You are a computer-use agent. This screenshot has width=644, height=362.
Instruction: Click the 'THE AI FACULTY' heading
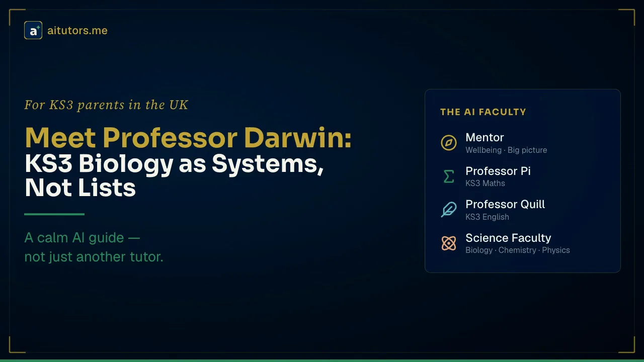point(483,112)
